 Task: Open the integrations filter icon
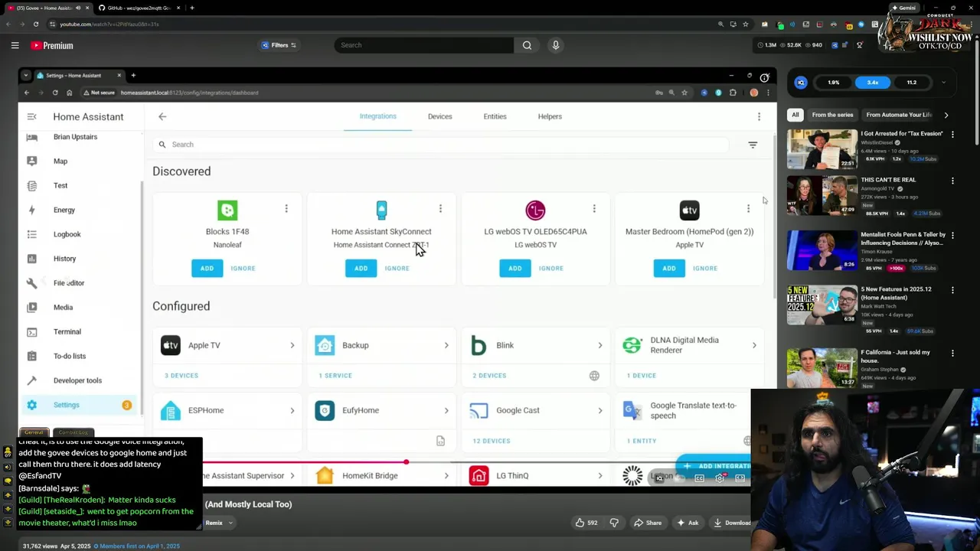click(x=753, y=145)
